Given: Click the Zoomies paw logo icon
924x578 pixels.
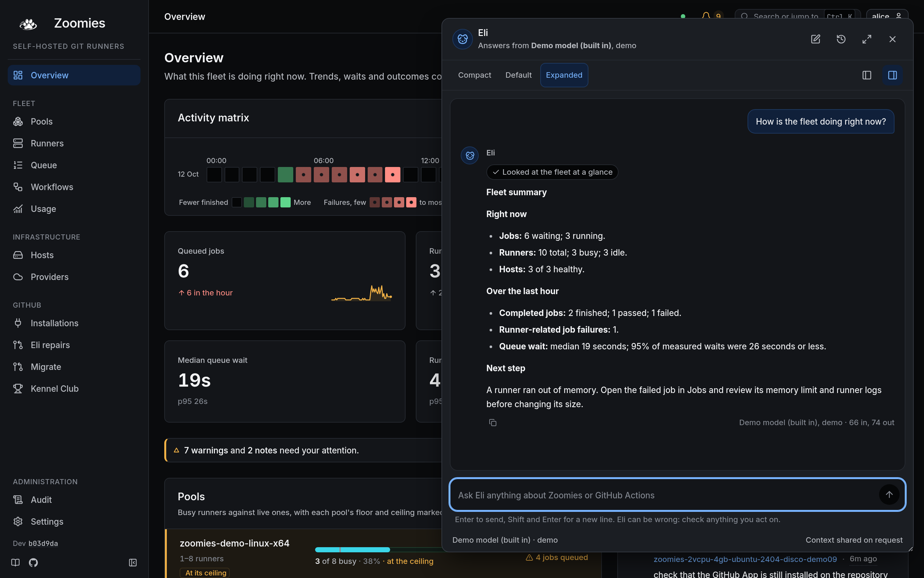Looking at the screenshot, I should click(x=28, y=24).
